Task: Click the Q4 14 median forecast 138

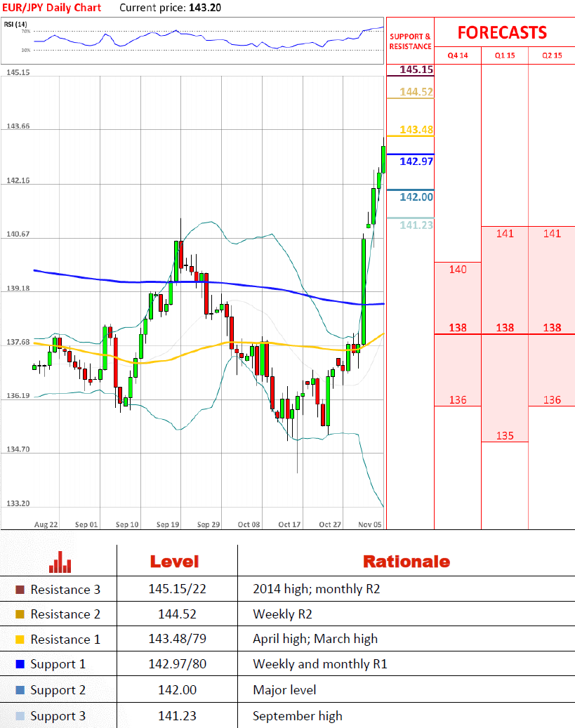Action: (x=458, y=328)
